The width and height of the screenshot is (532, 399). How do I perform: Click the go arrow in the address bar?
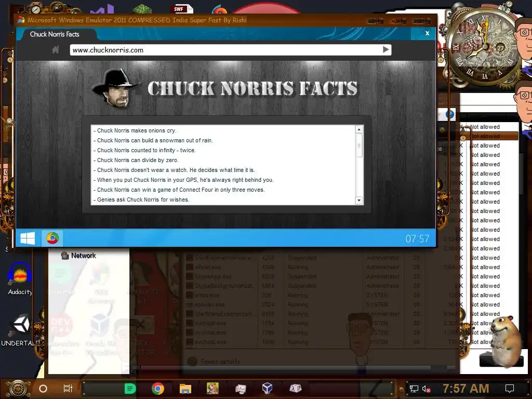pyautogui.click(x=386, y=49)
